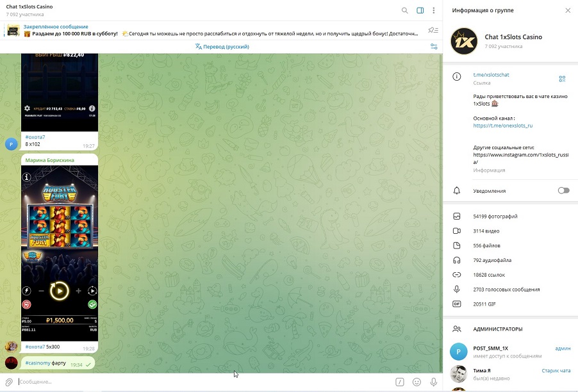This screenshot has height=392, width=578.
Task: Open the upper slot screenshot with win 822,40
Action: point(60,92)
